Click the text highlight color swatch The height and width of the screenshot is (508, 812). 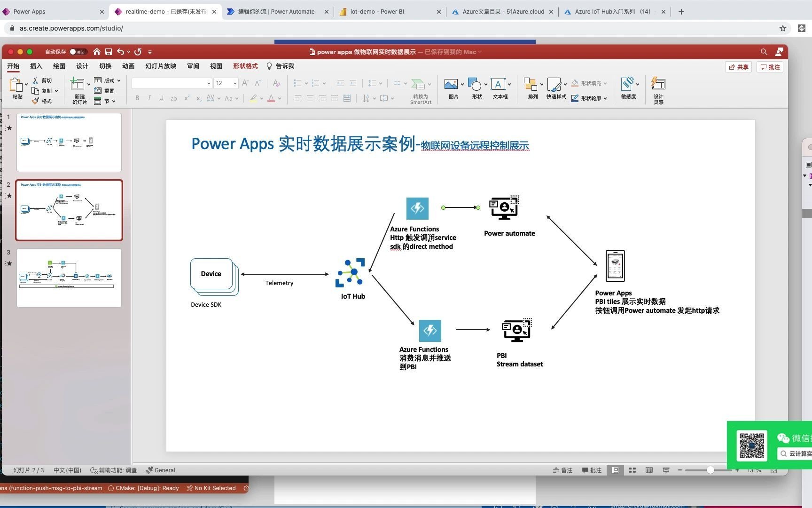click(253, 98)
